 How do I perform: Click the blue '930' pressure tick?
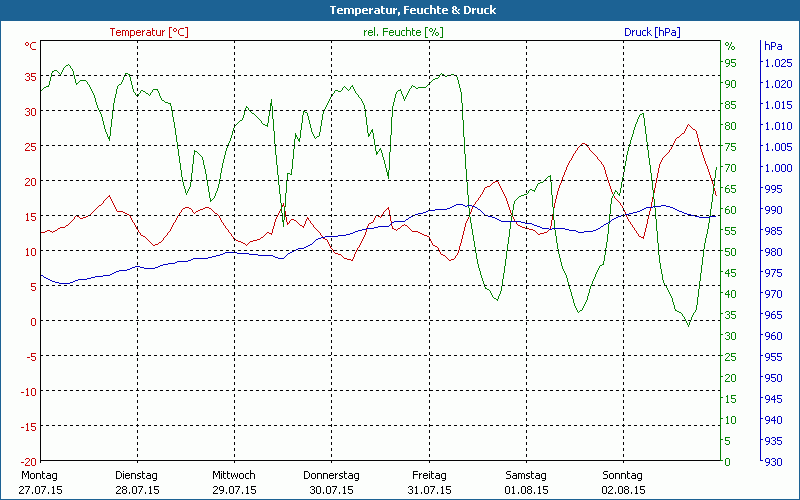(x=773, y=462)
